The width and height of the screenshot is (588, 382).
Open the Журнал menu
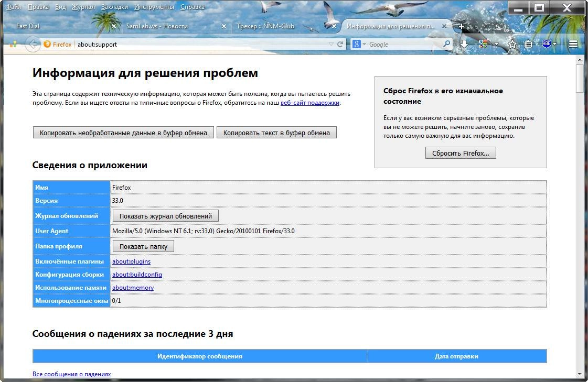coord(83,7)
